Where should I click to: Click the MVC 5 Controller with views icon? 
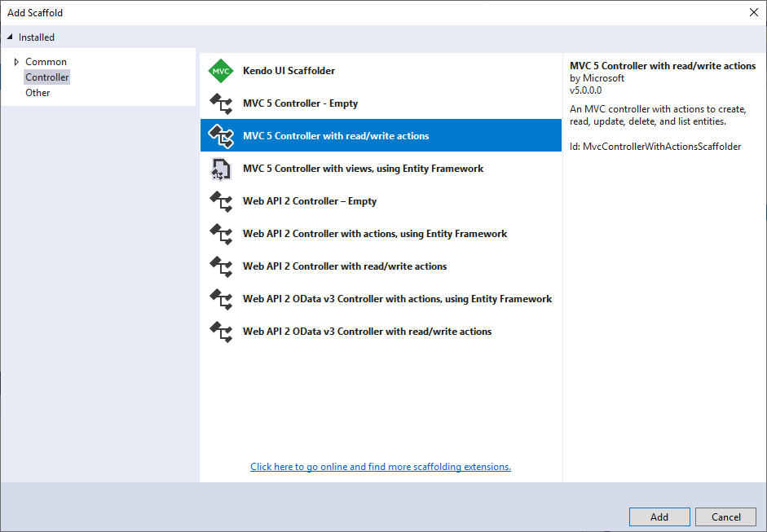221,169
